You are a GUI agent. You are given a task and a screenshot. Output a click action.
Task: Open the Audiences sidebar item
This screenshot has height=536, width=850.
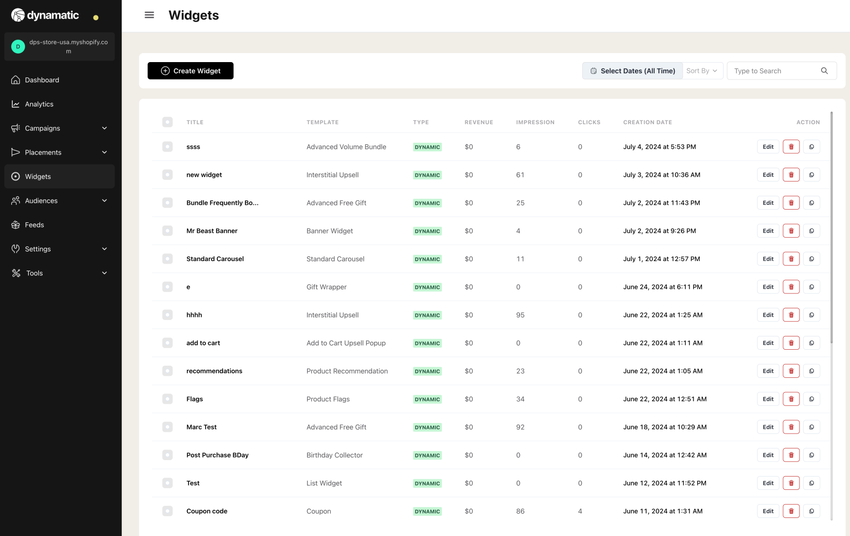[x=60, y=201]
